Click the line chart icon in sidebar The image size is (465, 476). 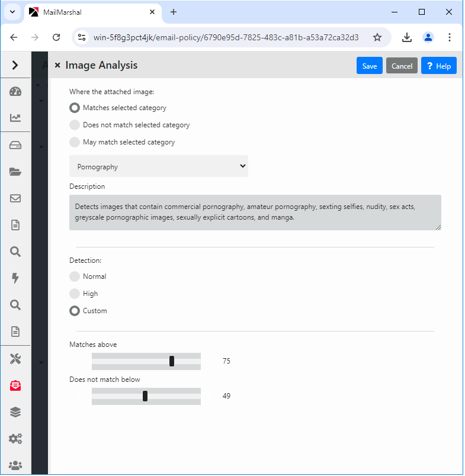tap(15, 118)
